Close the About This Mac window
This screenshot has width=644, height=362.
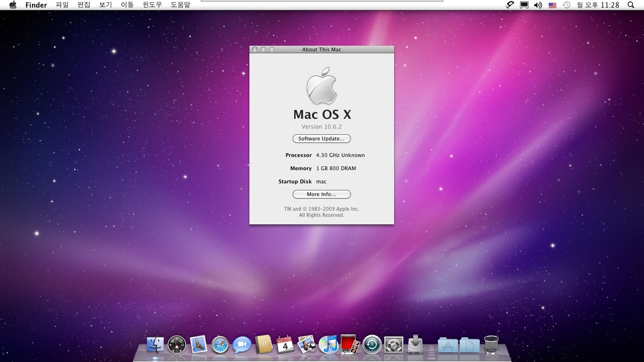coord(255,49)
